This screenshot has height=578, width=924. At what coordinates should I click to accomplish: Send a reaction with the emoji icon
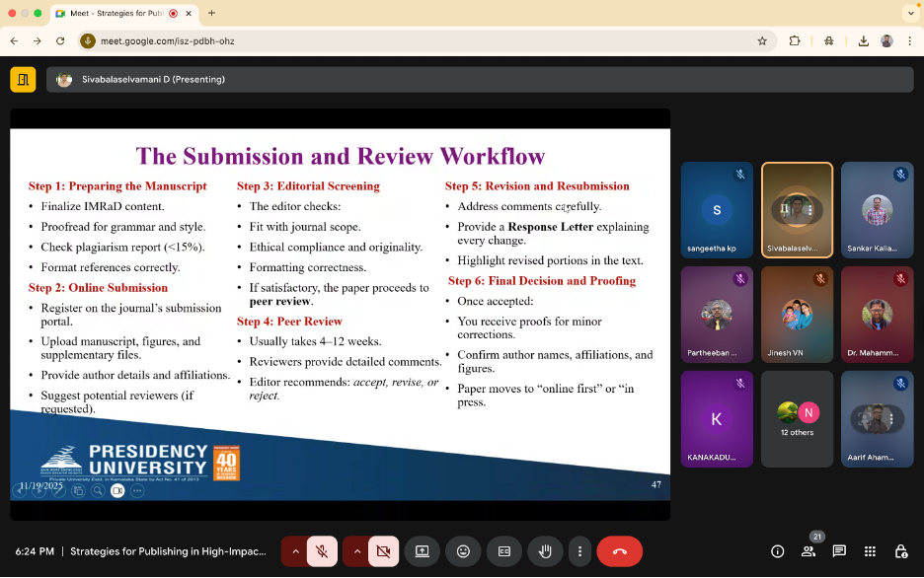pyautogui.click(x=463, y=551)
